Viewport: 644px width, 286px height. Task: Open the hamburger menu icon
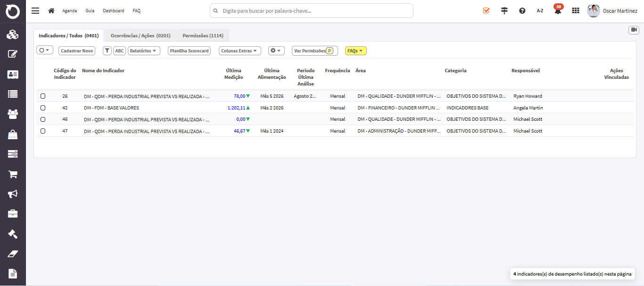[35, 10]
